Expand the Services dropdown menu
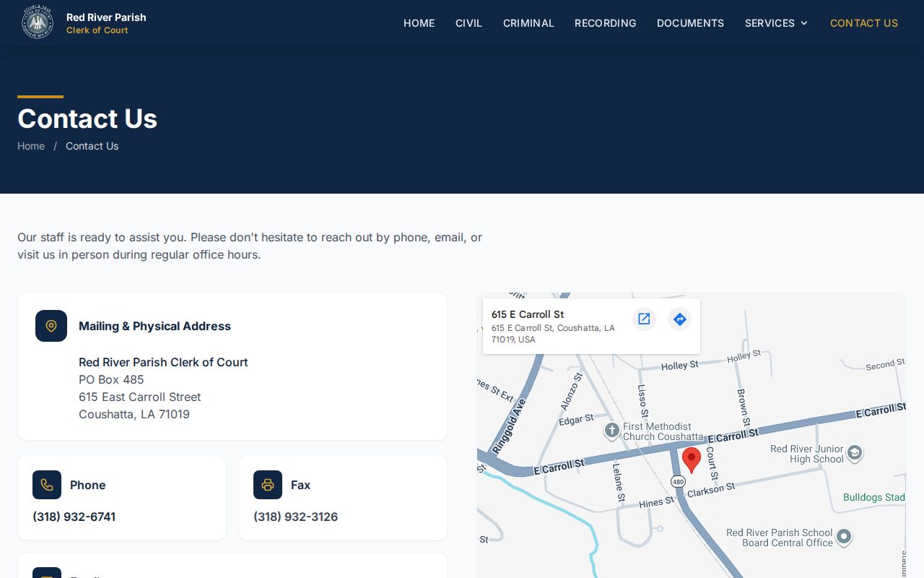This screenshot has height=578, width=924. click(776, 23)
